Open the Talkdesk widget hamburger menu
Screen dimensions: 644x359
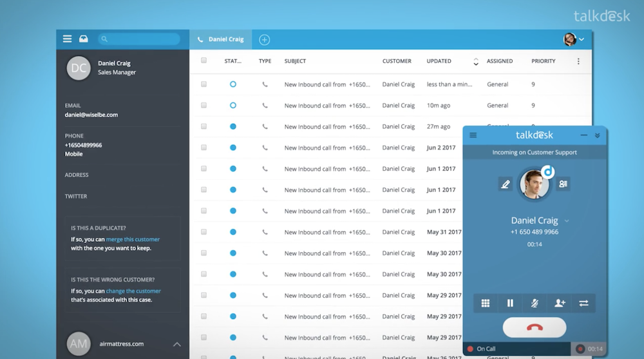coord(473,135)
